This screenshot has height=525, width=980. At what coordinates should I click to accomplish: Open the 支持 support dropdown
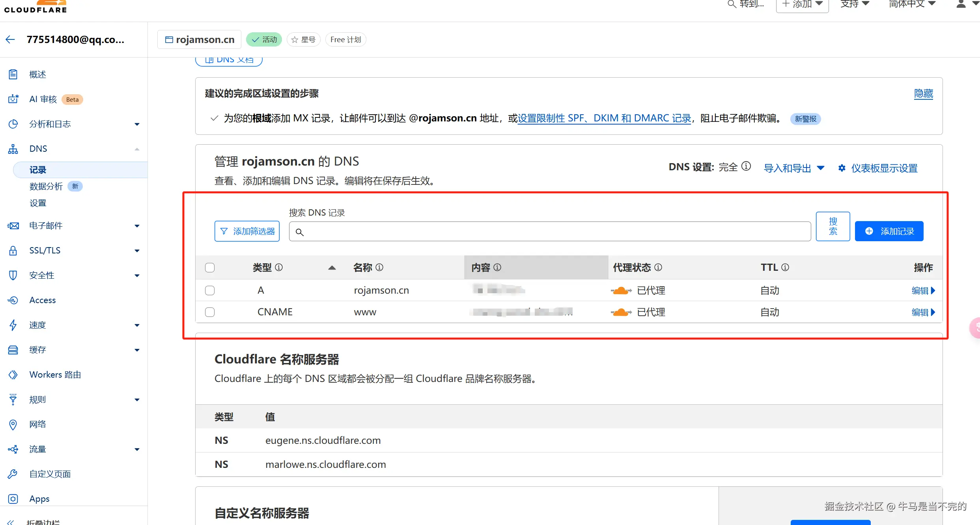[855, 4]
